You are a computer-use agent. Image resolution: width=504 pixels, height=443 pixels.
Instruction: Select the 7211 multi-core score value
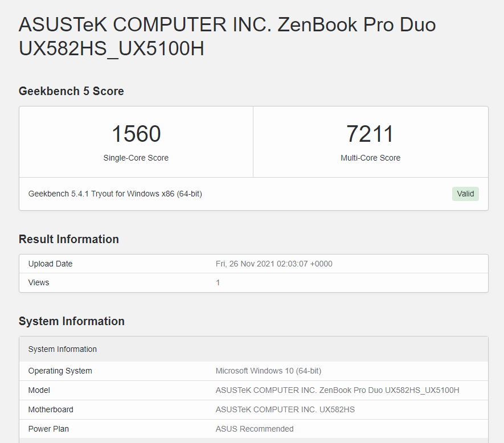[370, 134]
